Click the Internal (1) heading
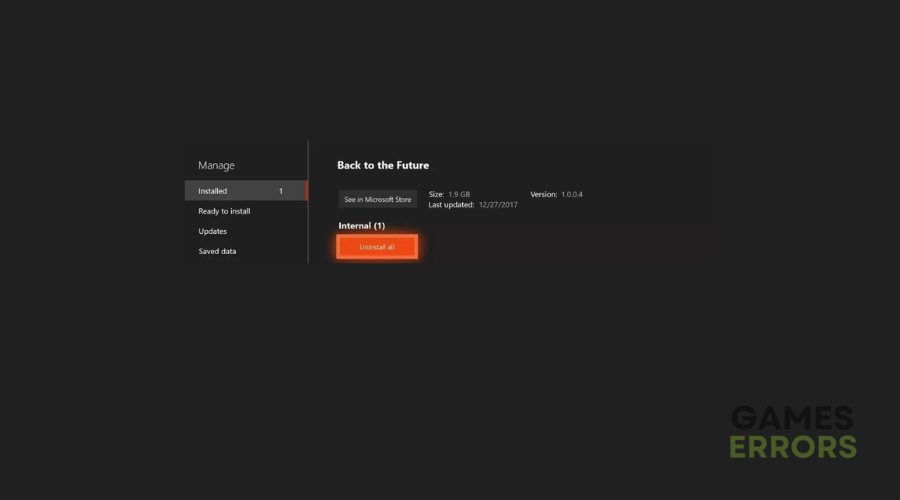This screenshot has height=500, width=900. tap(362, 226)
